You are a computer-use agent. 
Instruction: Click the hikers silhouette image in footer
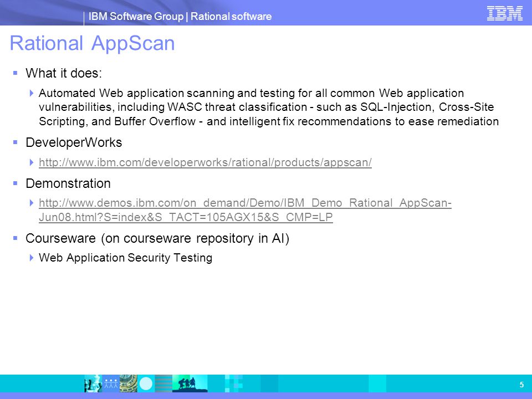[190, 383]
